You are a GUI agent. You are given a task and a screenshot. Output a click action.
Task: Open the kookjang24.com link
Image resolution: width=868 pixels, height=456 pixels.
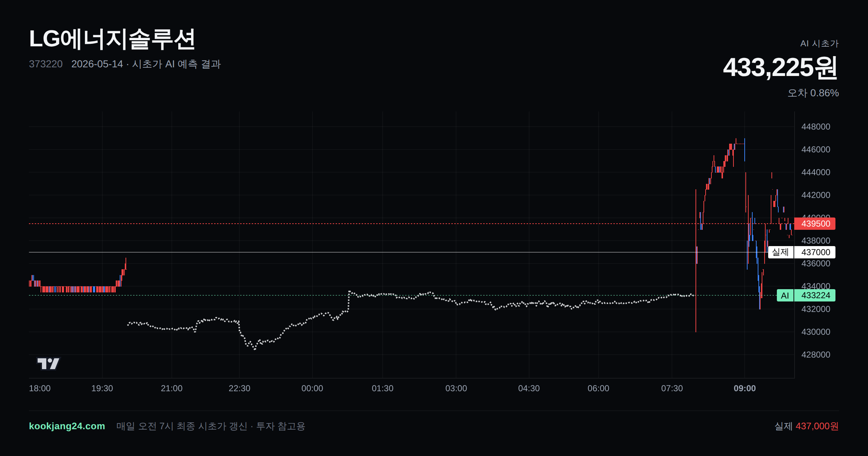[x=67, y=426]
